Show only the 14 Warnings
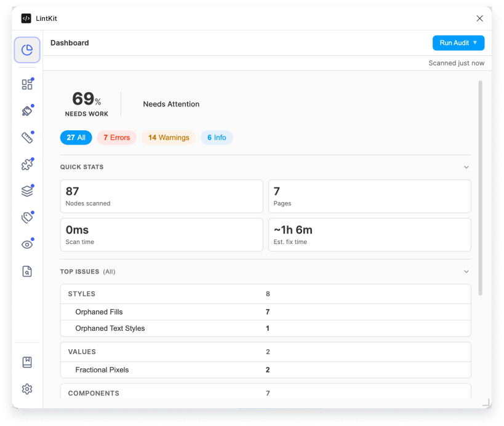This screenshot has width=504, height=426. tap(168, 137)
